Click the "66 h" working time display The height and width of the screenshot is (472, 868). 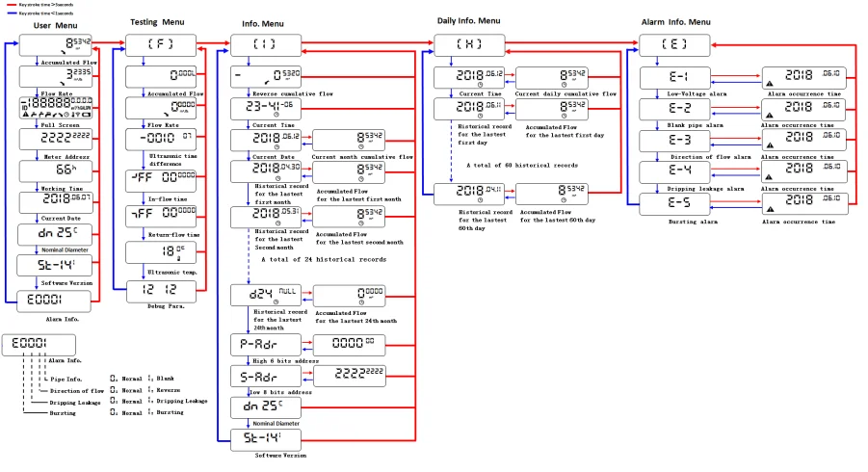click(56, 171)
